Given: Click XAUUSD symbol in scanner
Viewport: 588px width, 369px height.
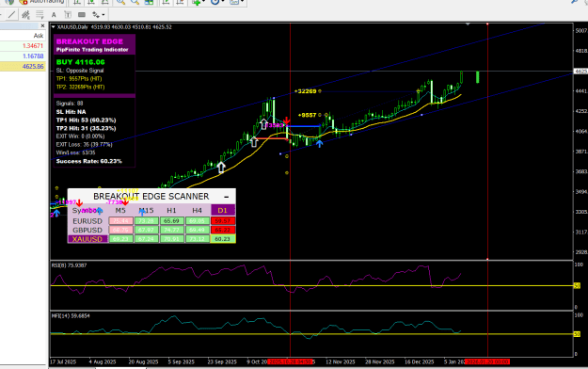Looking at the screenshot, I should pos(87,239).
